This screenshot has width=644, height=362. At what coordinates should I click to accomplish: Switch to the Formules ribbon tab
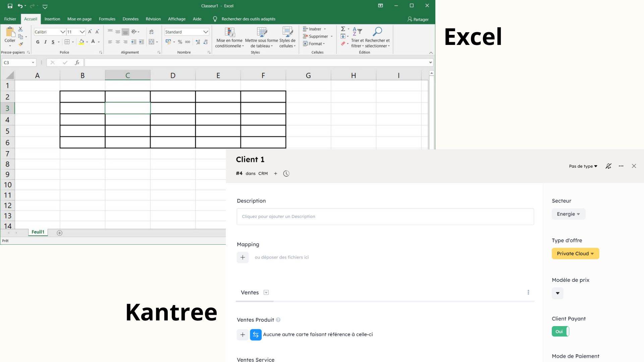pos(107,19)
